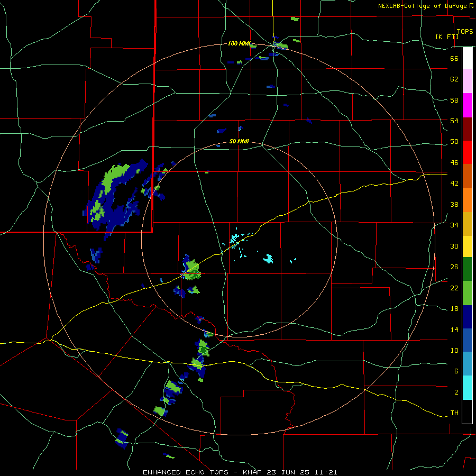The width and height of the screenshot is (476, 476).
Task: Click the dark green legend swatch near 26
Action: [467, 269]
